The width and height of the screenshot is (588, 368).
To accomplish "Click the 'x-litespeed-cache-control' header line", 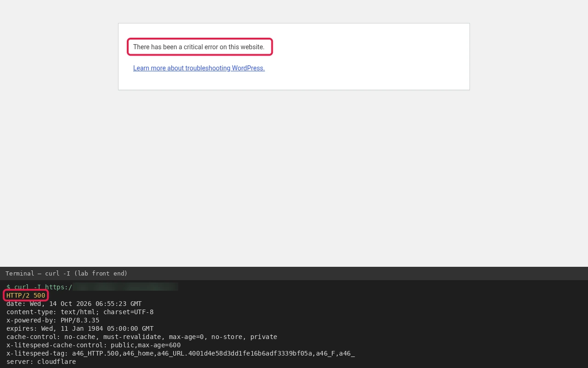I will (x=93, y=345).
